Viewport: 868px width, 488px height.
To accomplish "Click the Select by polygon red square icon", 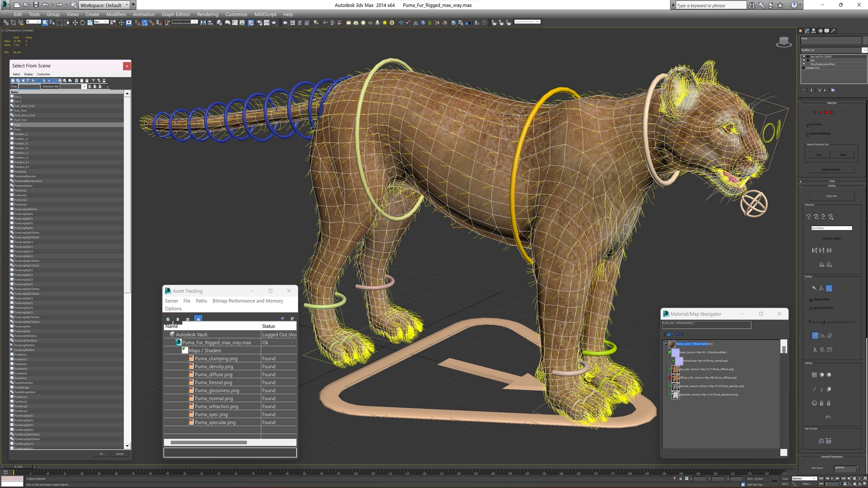I will pyautogui.click(x=826, y=112).
